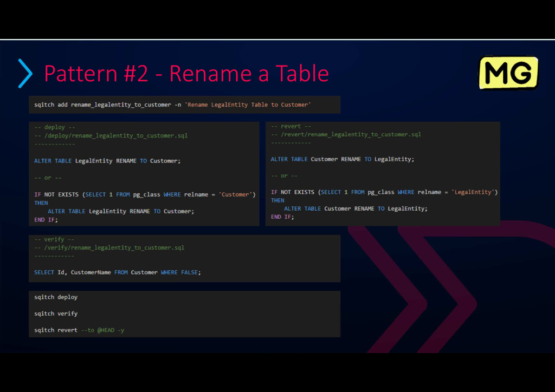The image size is (555, 392).
Task: Select the '-- revert --' comment line
Action: 291,126
